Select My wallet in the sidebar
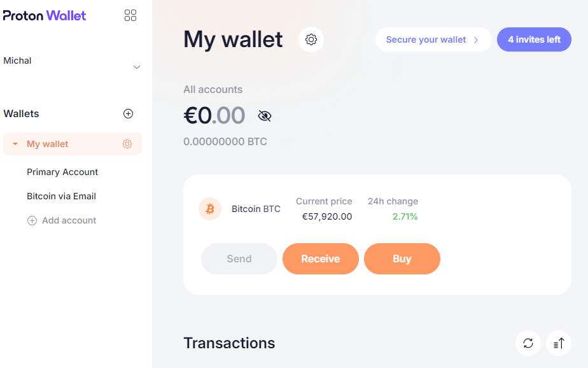This screenshot has height=368, width=588. [x=48, y=144]
